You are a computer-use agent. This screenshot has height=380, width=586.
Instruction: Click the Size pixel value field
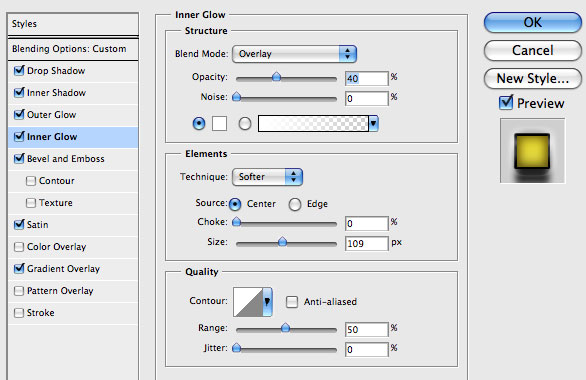coord(367,244)
